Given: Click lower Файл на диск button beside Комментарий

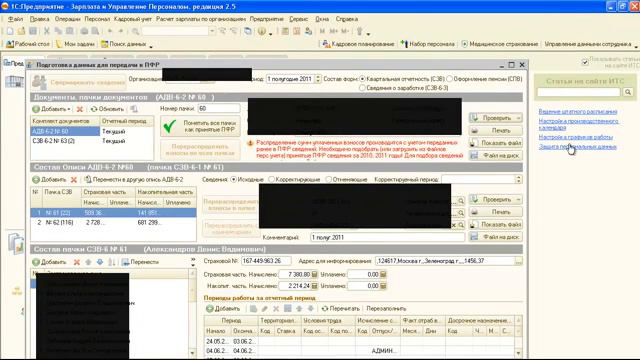Looking at the screenshot, I should click(x=496, y=237).
